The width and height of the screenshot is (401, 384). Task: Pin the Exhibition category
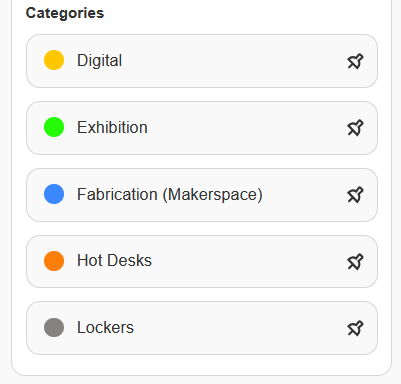point(355,128)
